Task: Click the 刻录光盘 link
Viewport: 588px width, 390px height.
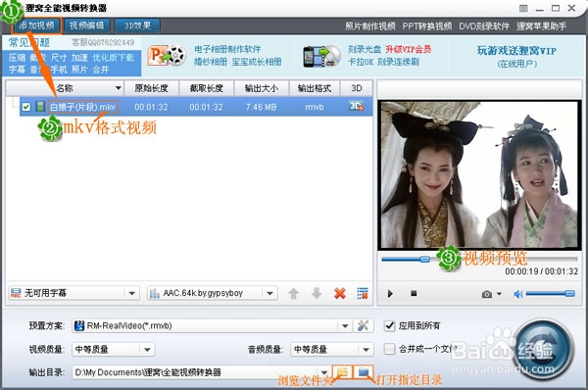Action: click(365, 49)
